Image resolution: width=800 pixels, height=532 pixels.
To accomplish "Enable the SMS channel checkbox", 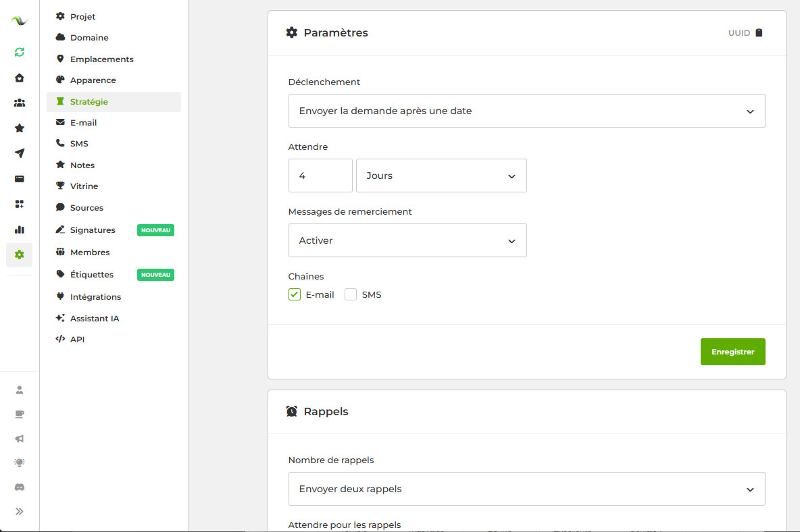I will [351, 294].
